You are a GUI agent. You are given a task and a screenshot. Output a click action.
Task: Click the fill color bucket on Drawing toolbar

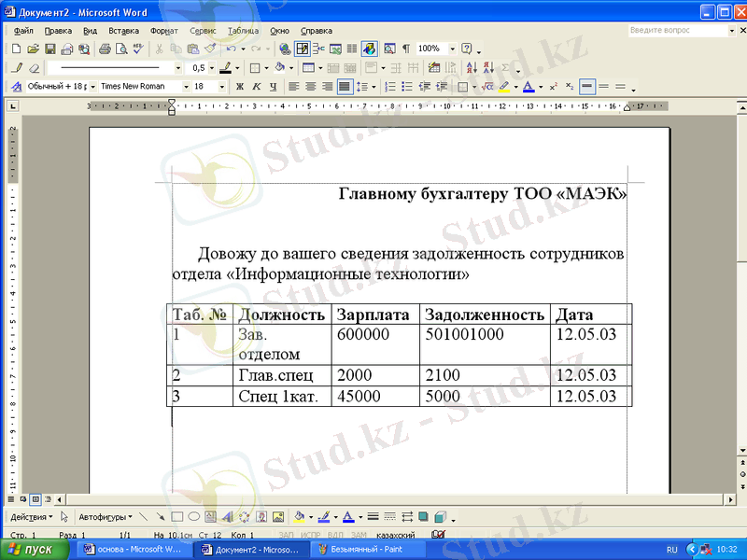(299, 517)
